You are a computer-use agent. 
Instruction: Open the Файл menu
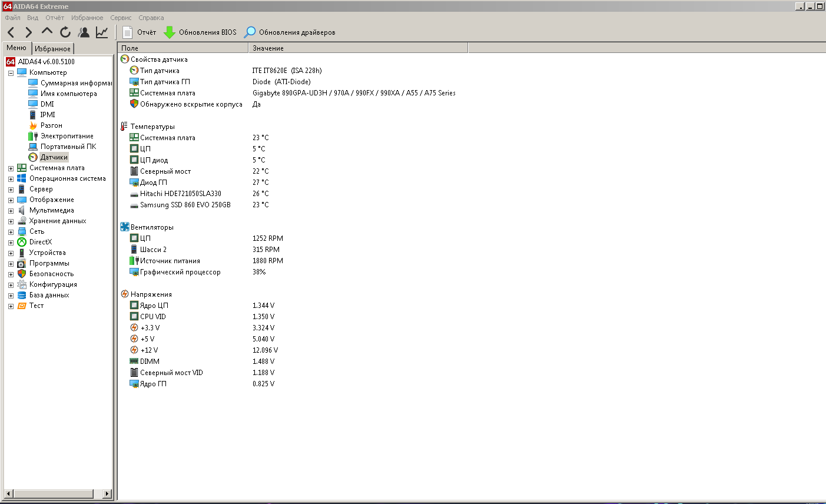click(x=12, y=18)
